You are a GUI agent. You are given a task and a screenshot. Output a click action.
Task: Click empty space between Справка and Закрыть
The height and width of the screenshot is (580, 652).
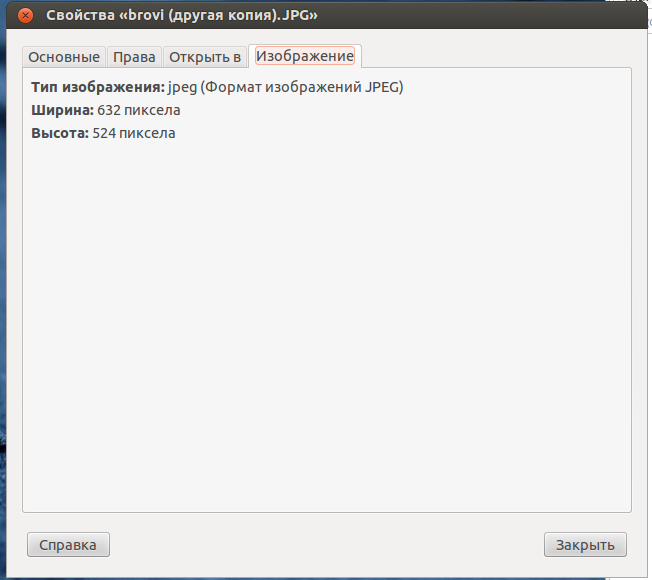point(326,545)
